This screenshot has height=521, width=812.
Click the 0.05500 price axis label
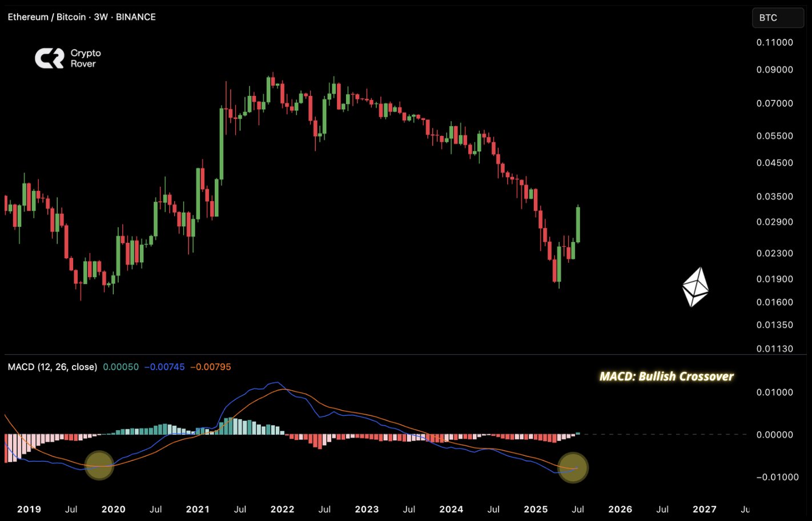[775, 136]
